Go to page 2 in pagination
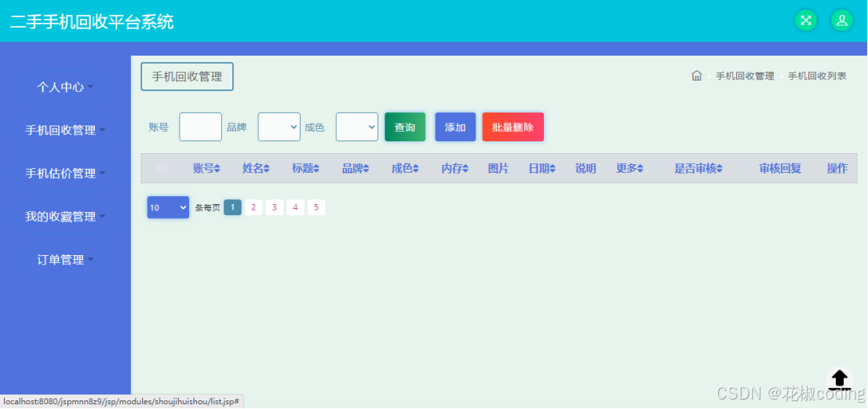 (253, 207)
